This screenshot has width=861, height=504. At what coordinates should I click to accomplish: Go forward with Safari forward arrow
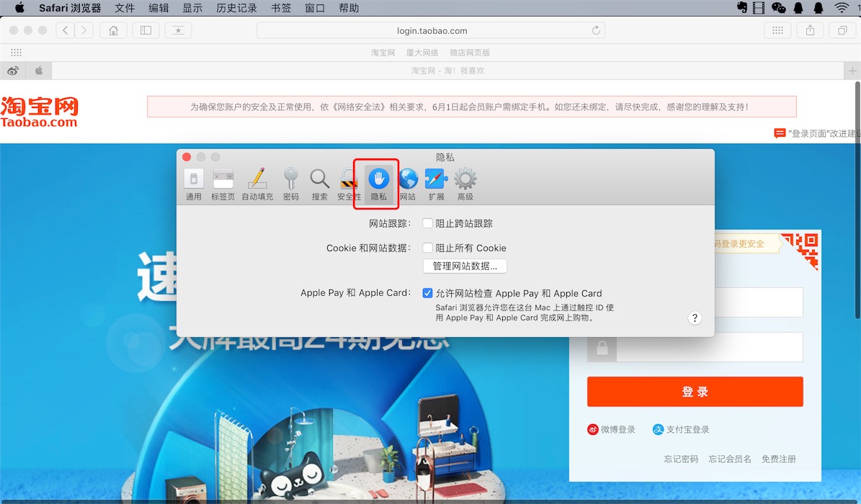pyautogui.click(x=84, y=30)
